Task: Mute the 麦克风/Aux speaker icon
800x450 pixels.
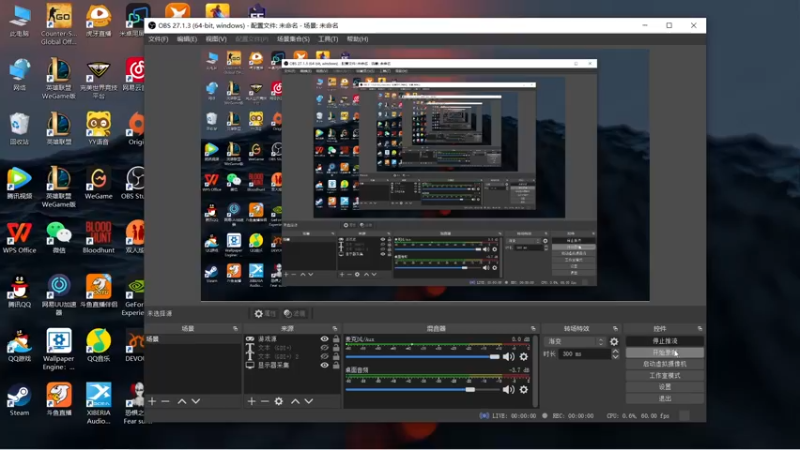Action: [x=509, y=357]
